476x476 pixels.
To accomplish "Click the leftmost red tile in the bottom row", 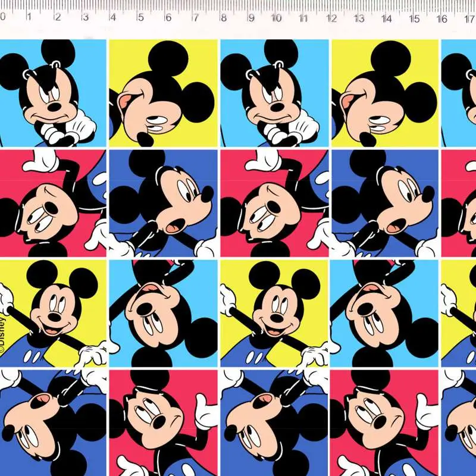I will [163, 422].
